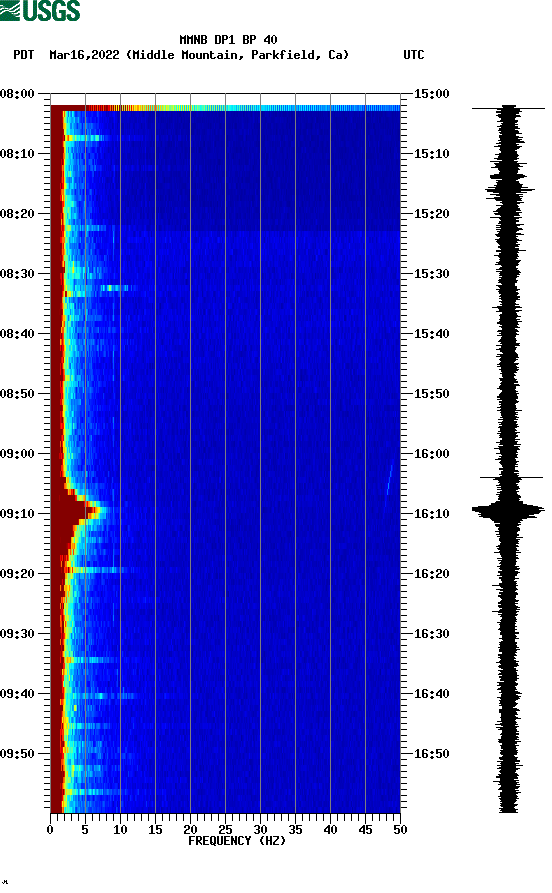Click the 08:10 PDT time label
Image resolution: width=552 pixels, height=893 pixels.
click(x=17, y=154)
